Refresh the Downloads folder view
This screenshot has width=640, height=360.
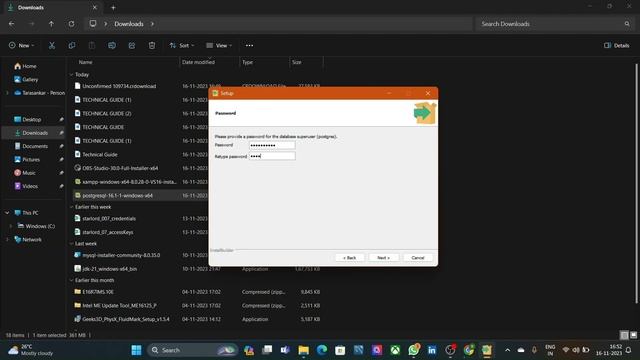[71, 24]
